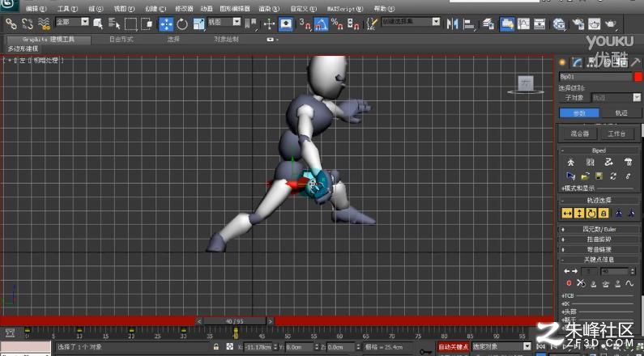Activate the Select and Move tool

(x=166, y=23)
